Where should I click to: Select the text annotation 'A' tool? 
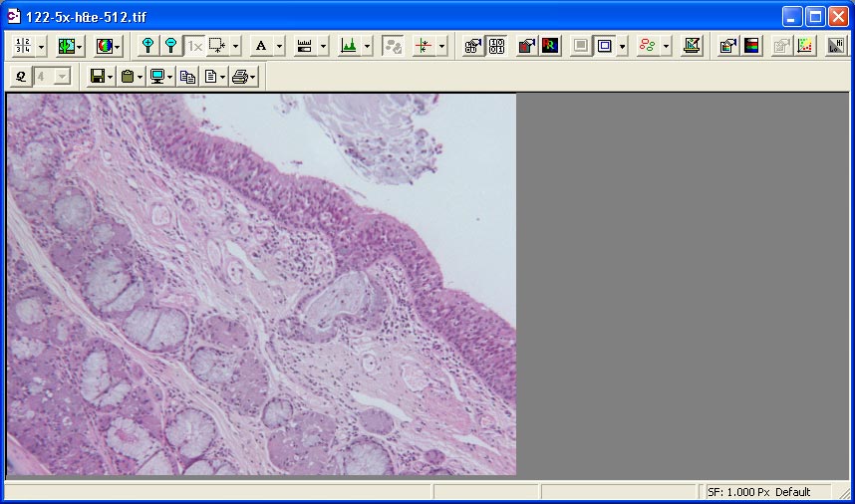coord(260,46)
